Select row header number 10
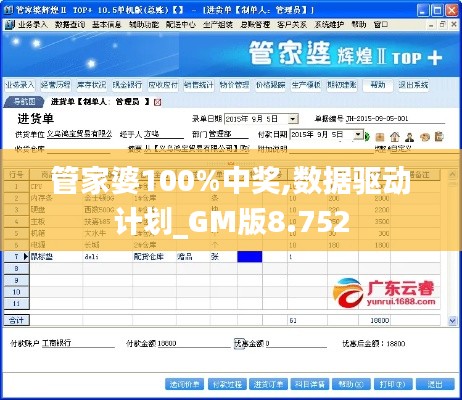The image size is (462, 400). (x=17, y=292)
